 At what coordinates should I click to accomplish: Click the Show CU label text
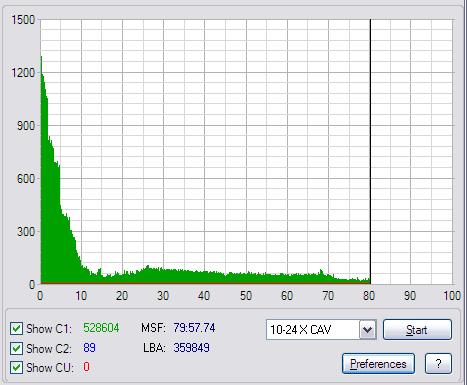50,368
